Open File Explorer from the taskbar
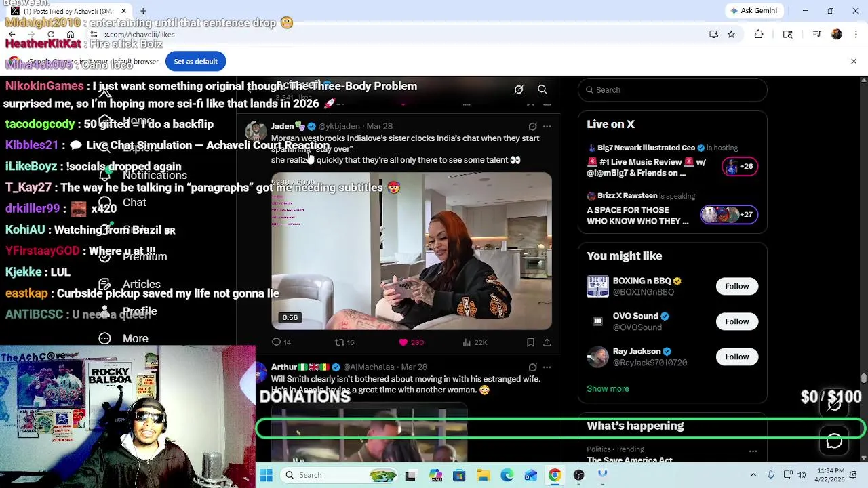Viewport: 868px width, 488px height. click(483, 475)
